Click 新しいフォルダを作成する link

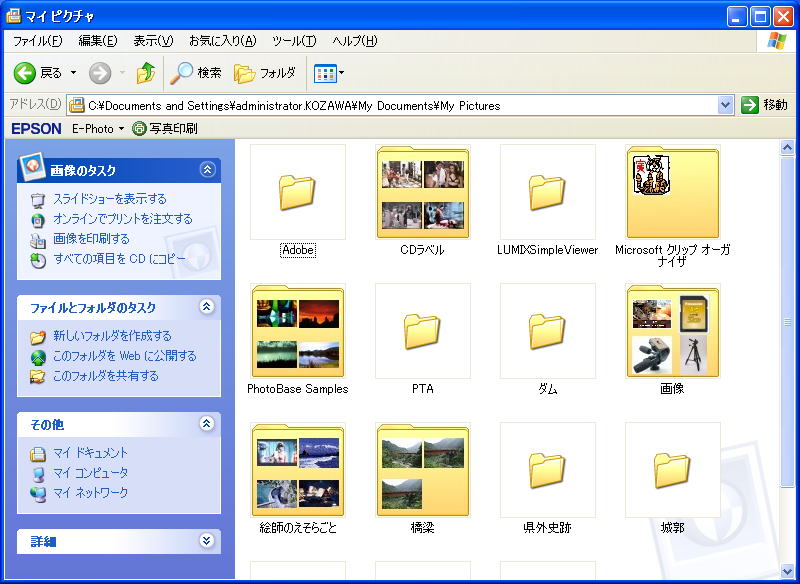(111, 336)
